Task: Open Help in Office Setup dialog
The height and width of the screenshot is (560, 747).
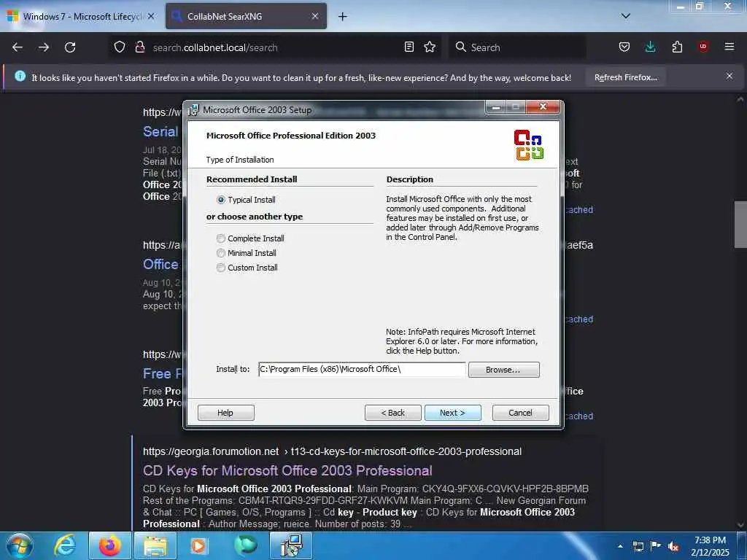Action: 225,413
